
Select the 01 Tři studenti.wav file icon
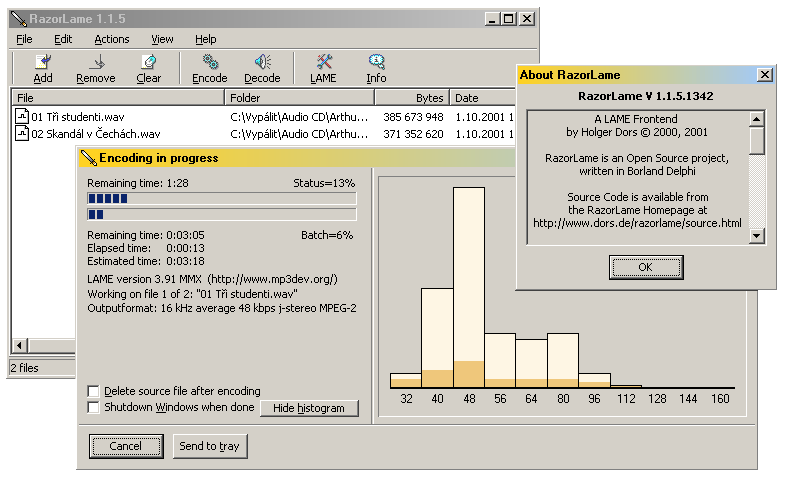[x=22, y=117]
